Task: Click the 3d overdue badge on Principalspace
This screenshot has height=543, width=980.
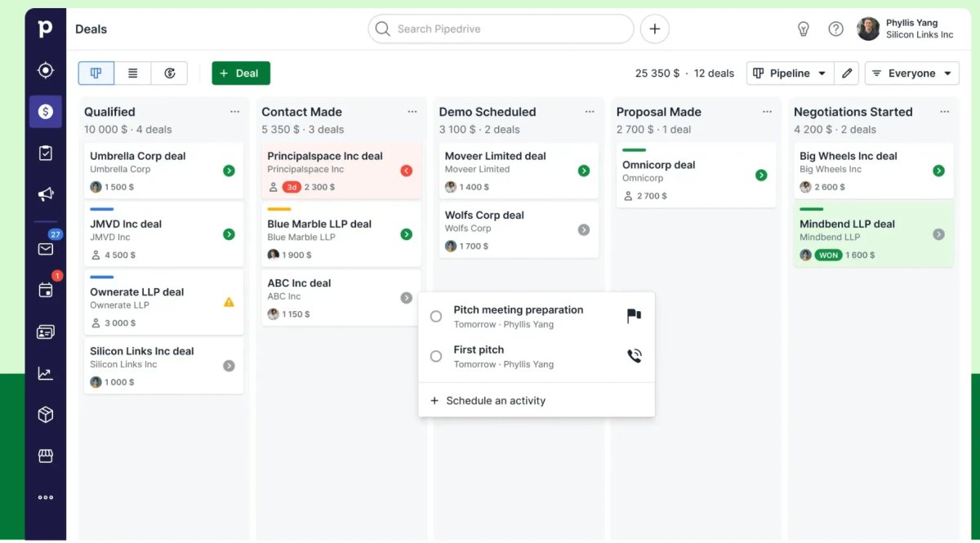Action: click(x=292, y=187)
